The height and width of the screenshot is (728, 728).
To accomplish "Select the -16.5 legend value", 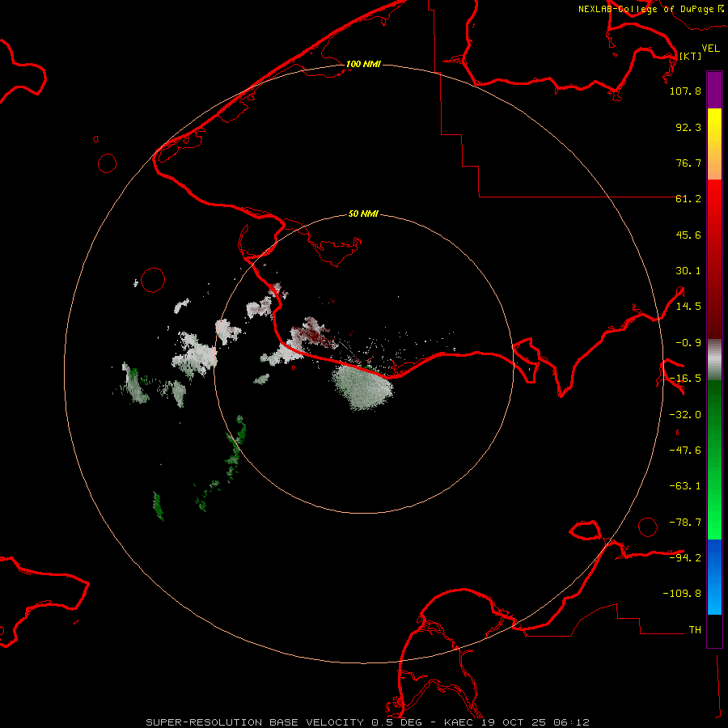I will (x=685, y=379).
